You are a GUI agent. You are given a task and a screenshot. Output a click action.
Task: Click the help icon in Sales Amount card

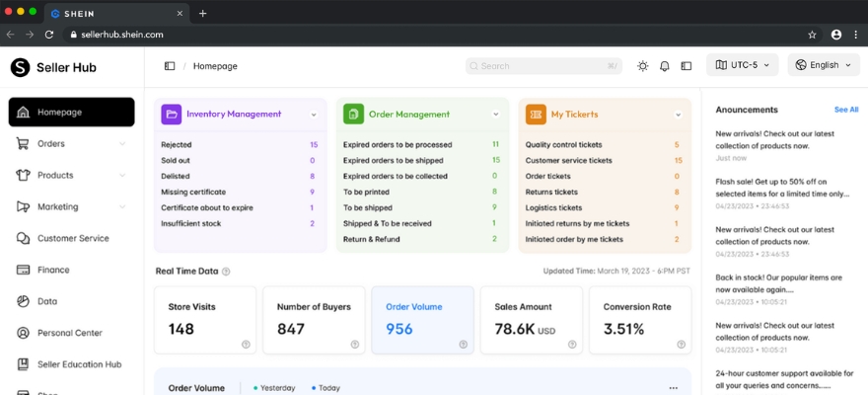click(x=572, y=344)
